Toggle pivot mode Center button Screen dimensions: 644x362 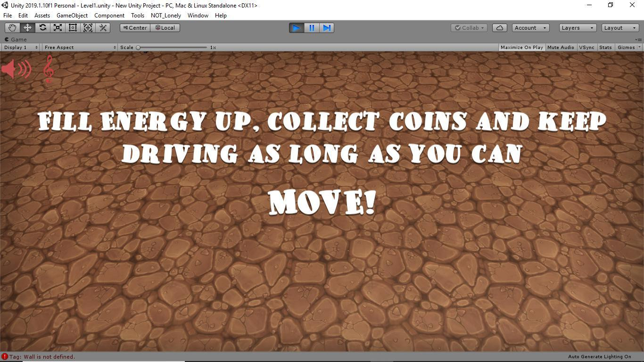(135, 28)
